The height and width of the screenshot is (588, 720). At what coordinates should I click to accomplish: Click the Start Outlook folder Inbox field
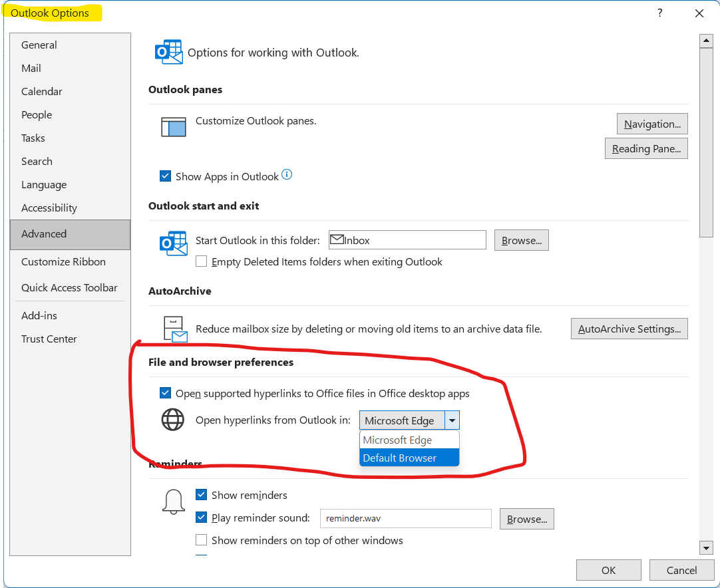click(407, 240)
